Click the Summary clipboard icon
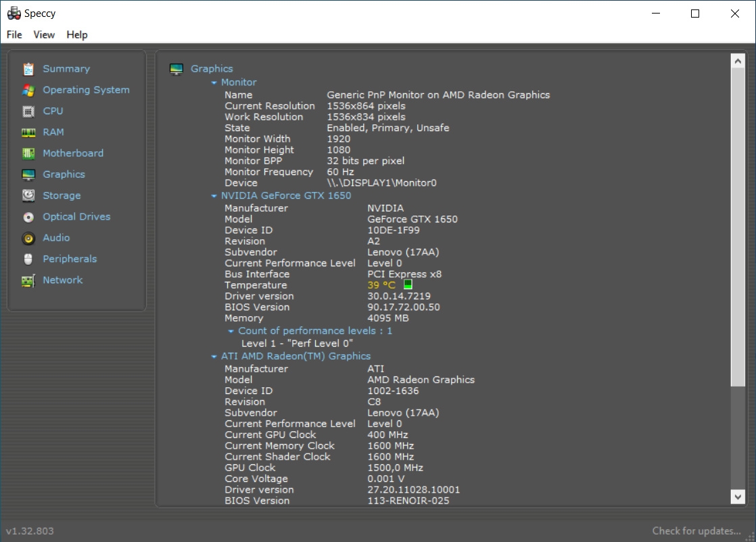 pyautogui.click(x=28, y=69)
